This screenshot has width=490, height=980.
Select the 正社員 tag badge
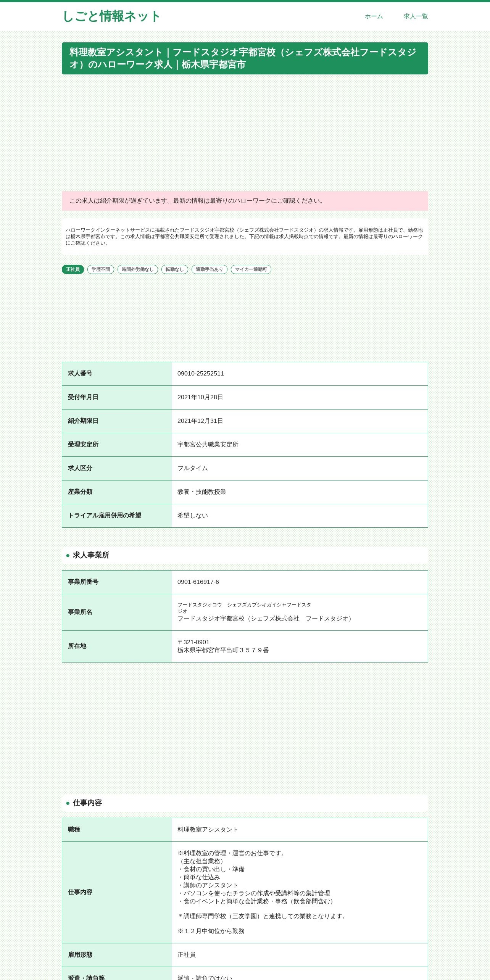pos(73,269)
